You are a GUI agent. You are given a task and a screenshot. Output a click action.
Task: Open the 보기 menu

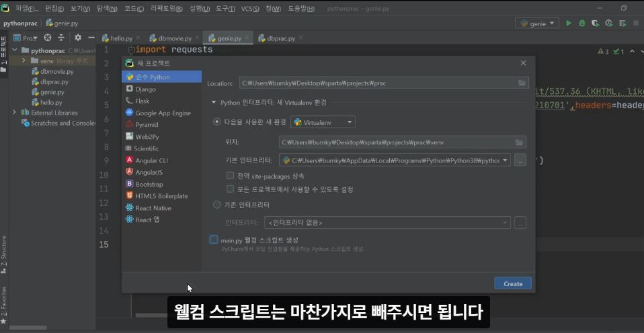coord(80,9)
